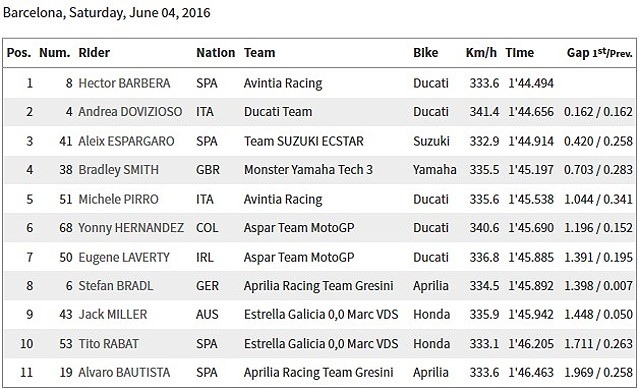Open Michele PIRRO's entry
The width and height of the screenshot is (639, 390).
[x=119, y=199]
